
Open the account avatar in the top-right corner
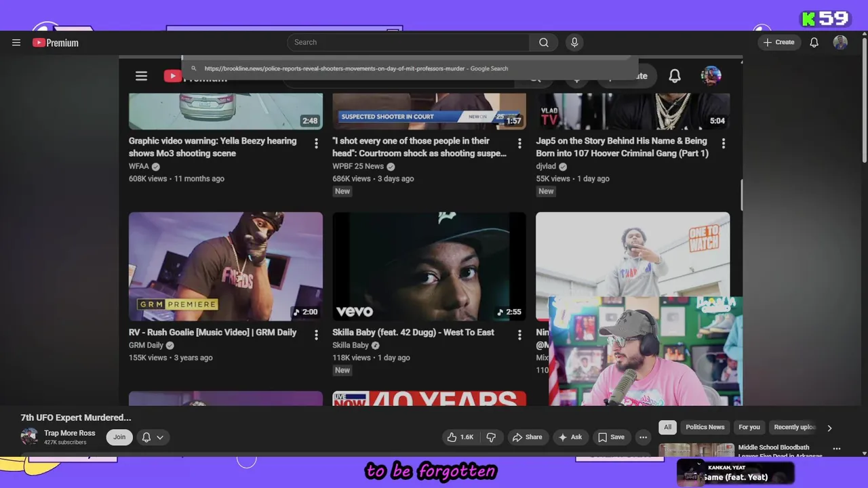840,42
